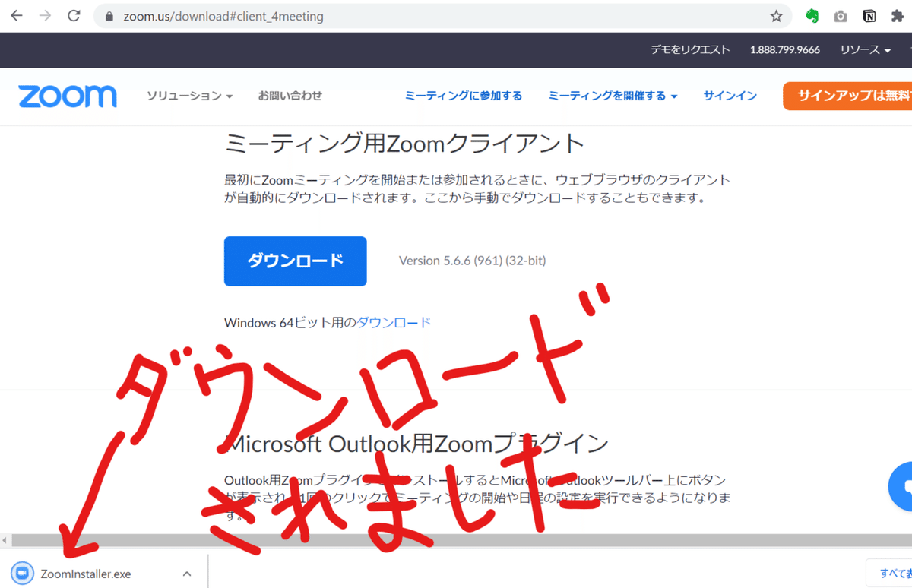Click the blue ダウンロード button
Image resolution: width=912 pixels, height=588 pixels.
pos(296,261)
